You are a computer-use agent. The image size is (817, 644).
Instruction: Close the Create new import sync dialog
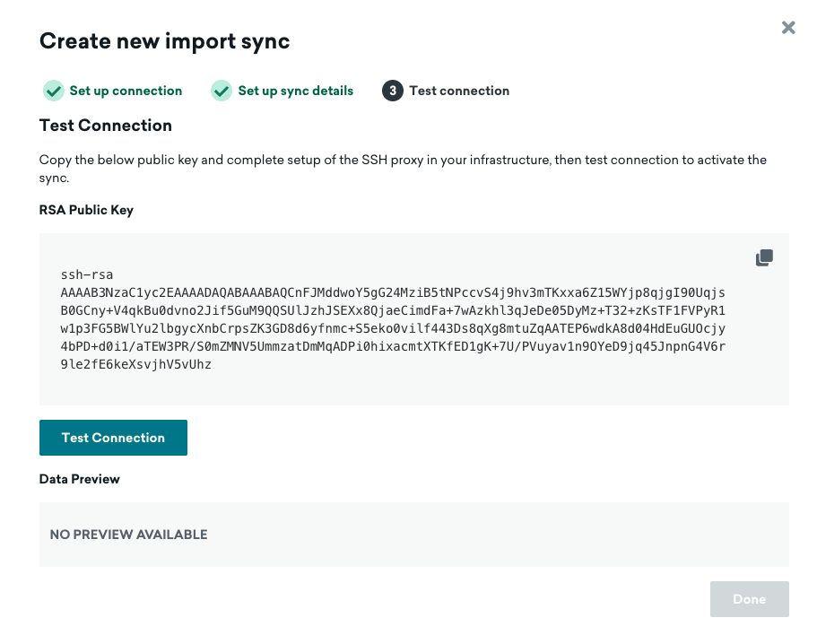[x=788, y=28]
